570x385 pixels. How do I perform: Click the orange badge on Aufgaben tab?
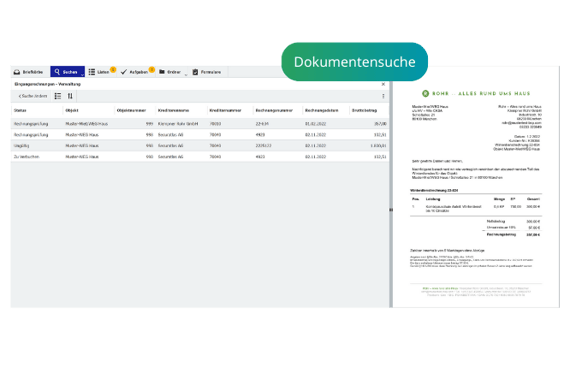click(x=152, y=69)
